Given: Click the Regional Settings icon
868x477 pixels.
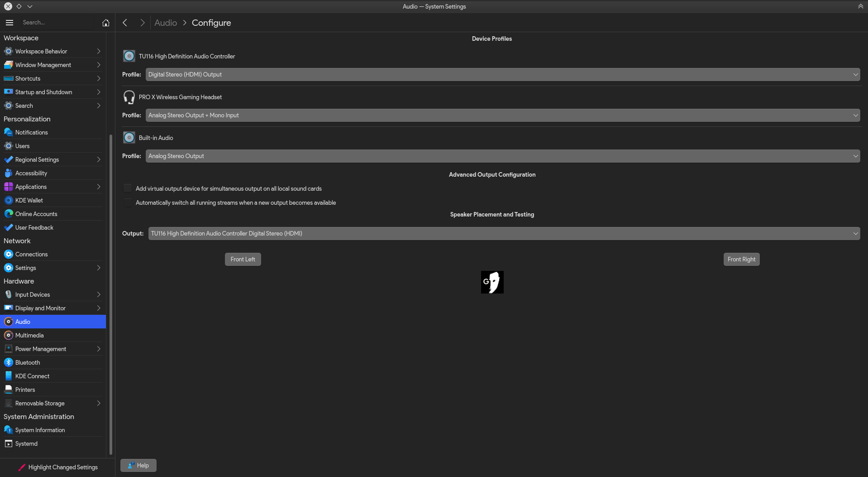Looking at the screenshot, I should point(8,159).
